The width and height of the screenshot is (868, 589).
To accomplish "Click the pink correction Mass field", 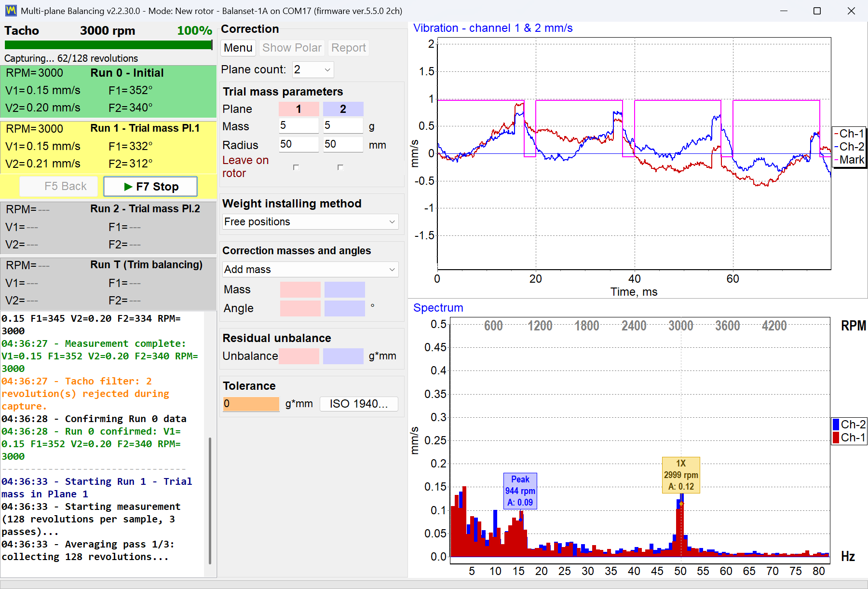I will pyautogui.click(x=300, y=289).
